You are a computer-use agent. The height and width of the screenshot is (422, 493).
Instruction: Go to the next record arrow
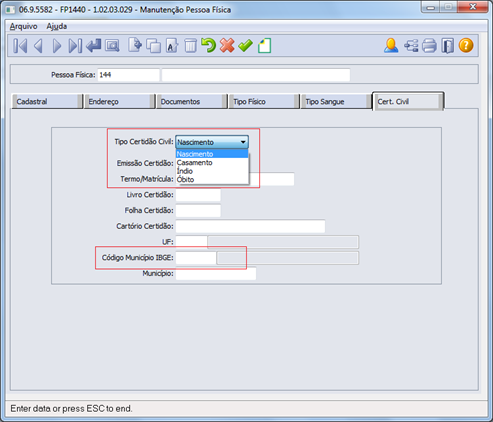[x=57, y=46]
